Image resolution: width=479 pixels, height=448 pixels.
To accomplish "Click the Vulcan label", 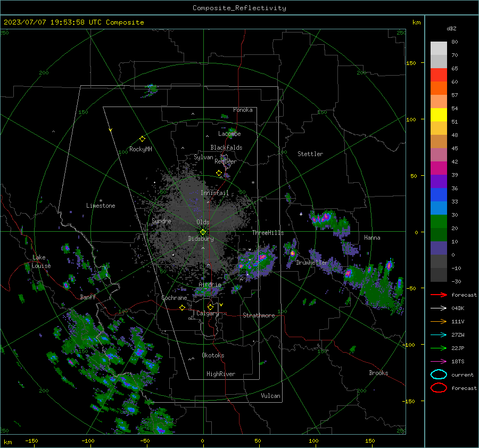I will pyautogui.click(x=270, y=396).
